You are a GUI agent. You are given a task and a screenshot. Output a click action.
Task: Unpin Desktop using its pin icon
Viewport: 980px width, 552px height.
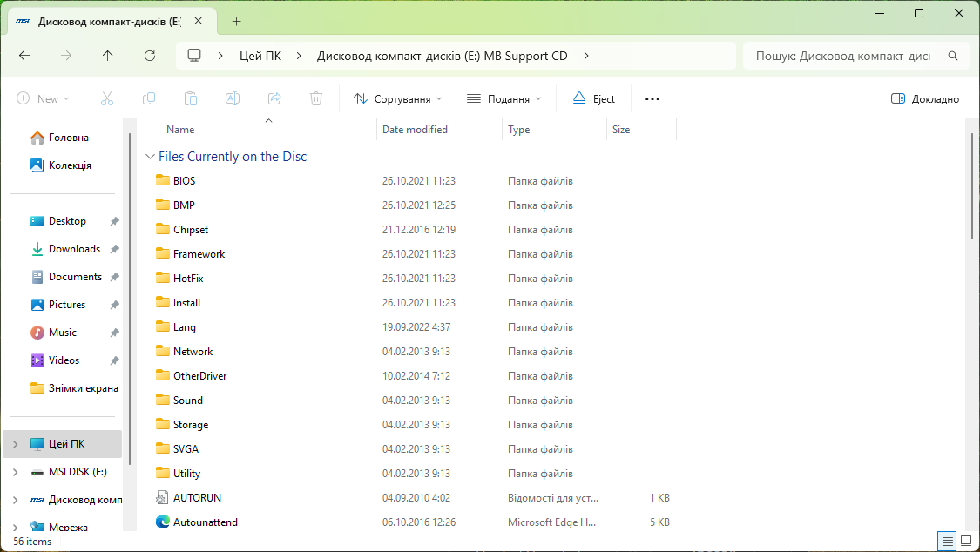click(114, 221)
